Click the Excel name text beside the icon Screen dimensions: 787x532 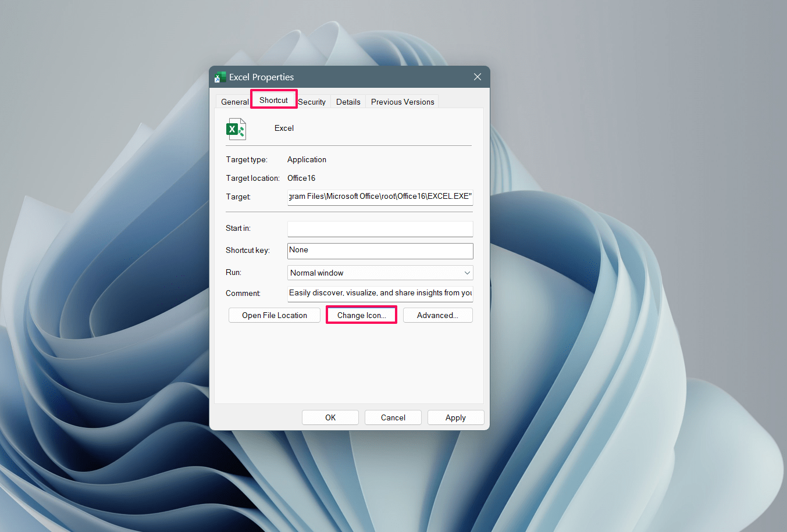[x=284, y=128]
